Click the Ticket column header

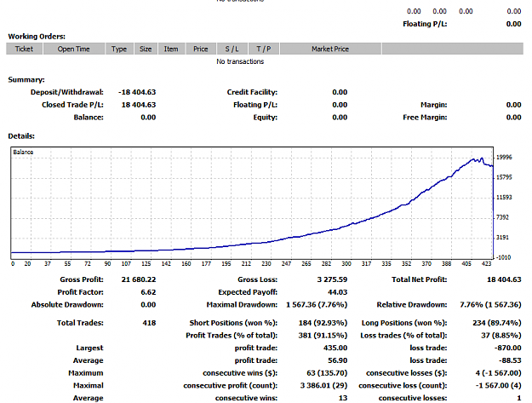(x=24, y=49)
